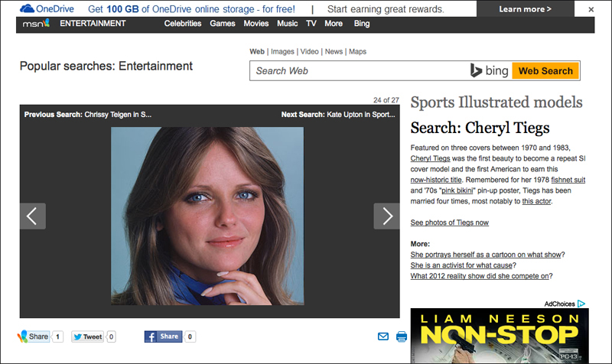Tweet this slide via Twitter button
Viewport: 612px width, 364px height.
(x=87, y=336)
